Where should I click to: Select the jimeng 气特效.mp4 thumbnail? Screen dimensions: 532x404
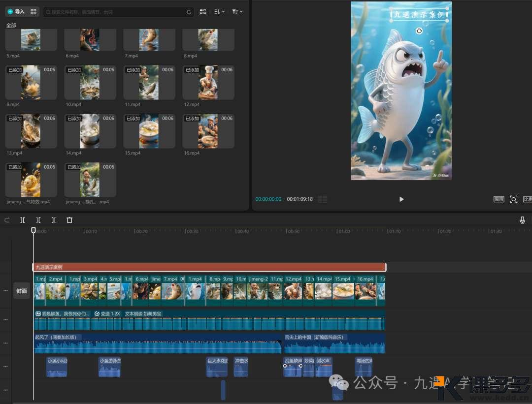(31, 180)
